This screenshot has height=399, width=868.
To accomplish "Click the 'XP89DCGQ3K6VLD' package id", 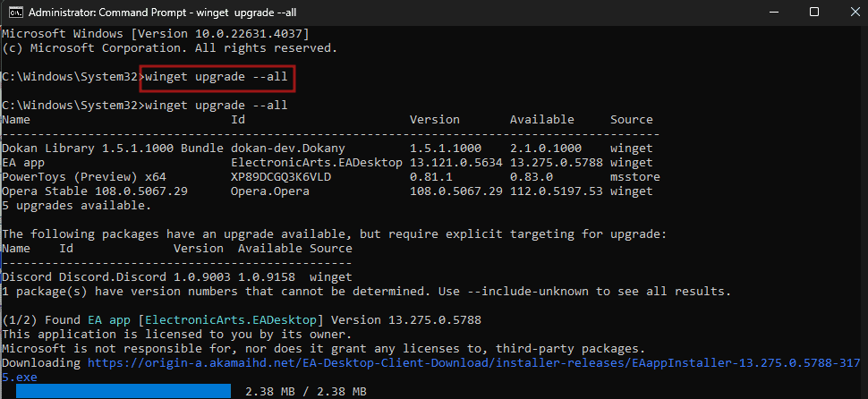I will 281,177.
